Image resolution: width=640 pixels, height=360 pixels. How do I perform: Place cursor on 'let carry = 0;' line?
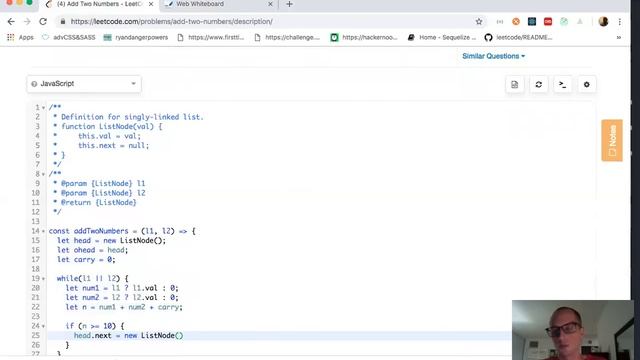[86, 260]
